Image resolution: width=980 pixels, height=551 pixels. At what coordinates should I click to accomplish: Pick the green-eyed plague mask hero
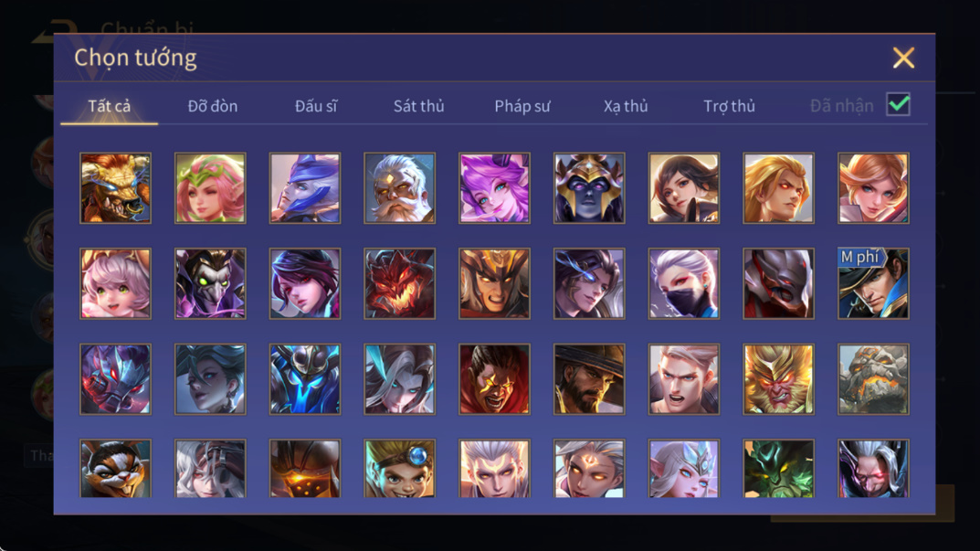click(x=210, y=283)
